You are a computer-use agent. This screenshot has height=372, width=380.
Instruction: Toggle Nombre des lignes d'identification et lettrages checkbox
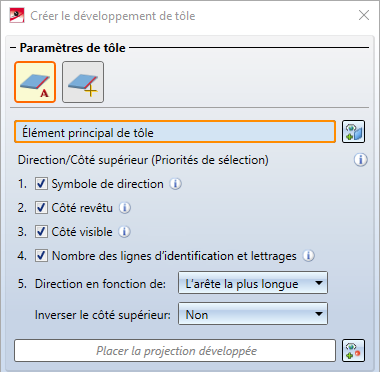click(x=41, y=256)
